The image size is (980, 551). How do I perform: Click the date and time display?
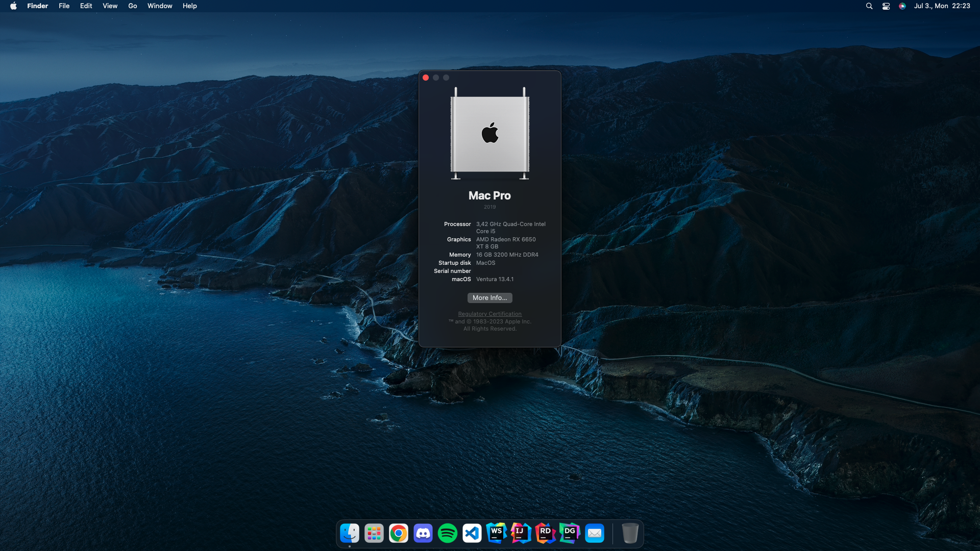coord(942,6)
